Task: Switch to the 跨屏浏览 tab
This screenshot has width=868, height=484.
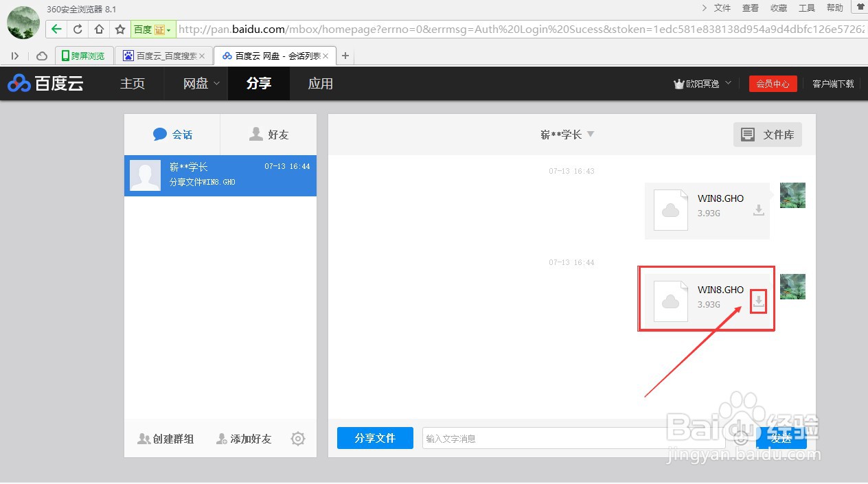Action: pos(83,56)
